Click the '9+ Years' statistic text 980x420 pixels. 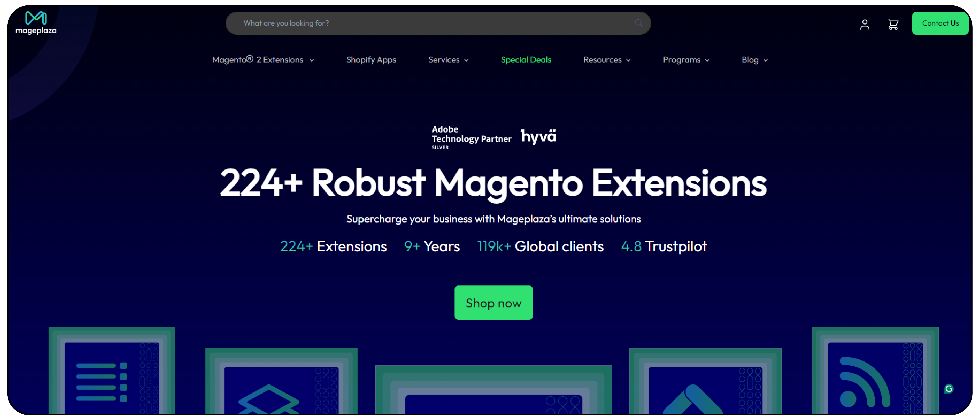coord(432,247)
